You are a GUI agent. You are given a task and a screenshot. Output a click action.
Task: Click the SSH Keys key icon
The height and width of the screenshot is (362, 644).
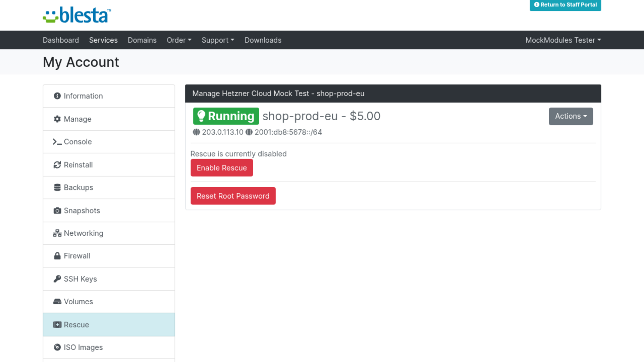click(x=57, y=279)
